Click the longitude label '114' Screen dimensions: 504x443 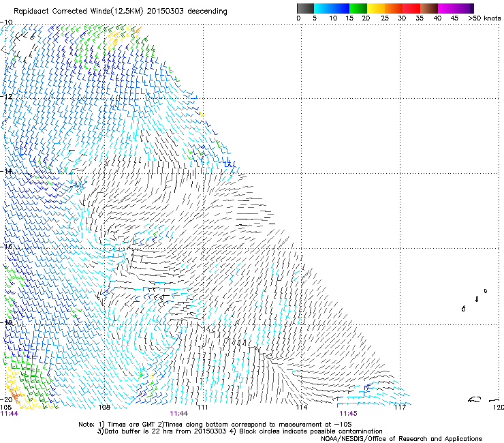coord(302,408)
